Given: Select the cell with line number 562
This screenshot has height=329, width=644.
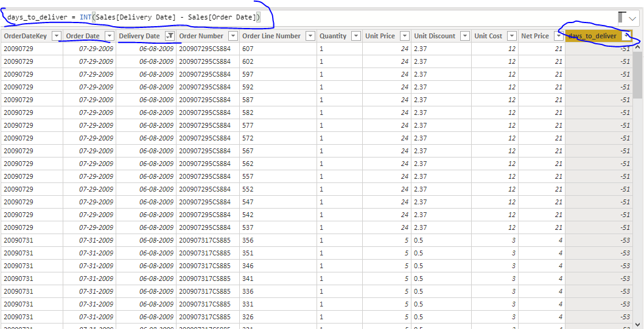Looking at the screenshot, I should coord(278,164).
